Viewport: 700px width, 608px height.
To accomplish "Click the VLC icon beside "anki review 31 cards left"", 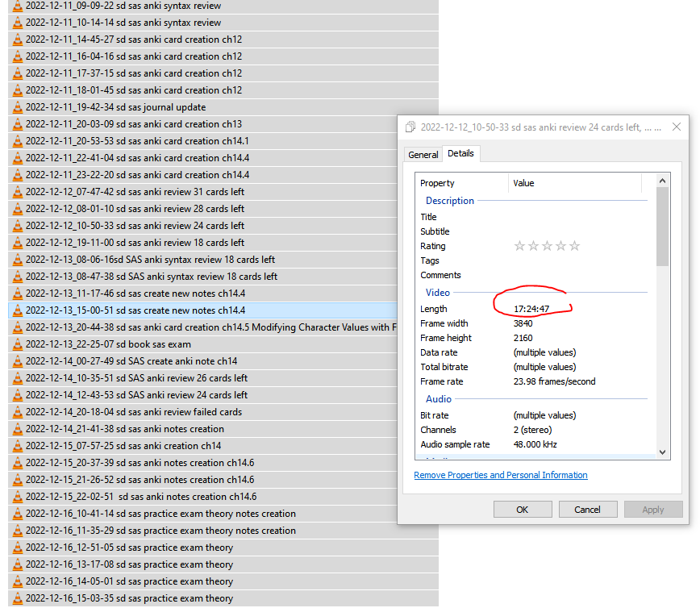I will coord(18,192).
